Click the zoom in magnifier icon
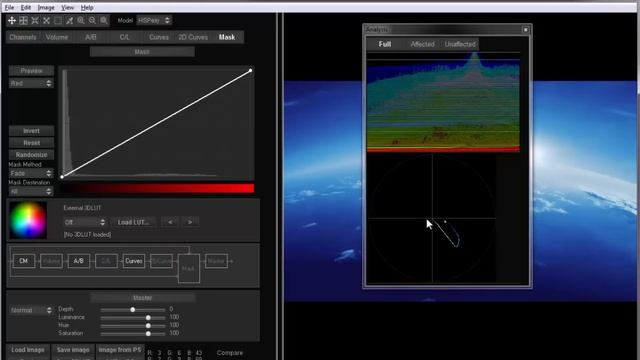This screenshot has width=640, height=360. (x=81, y=20)
